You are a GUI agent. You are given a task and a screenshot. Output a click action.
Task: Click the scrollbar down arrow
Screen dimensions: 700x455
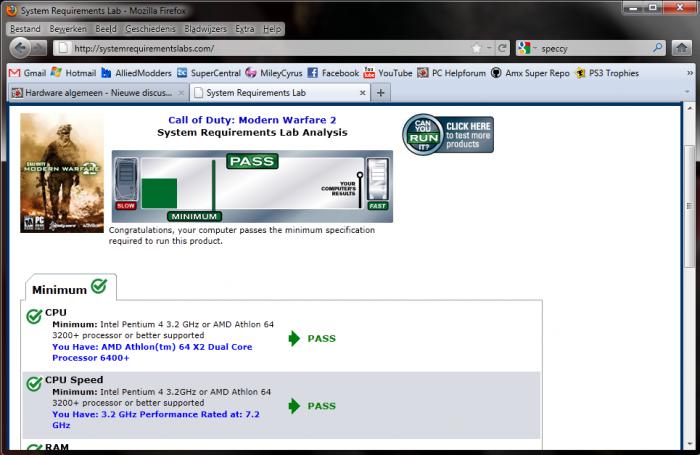(689, 444)
